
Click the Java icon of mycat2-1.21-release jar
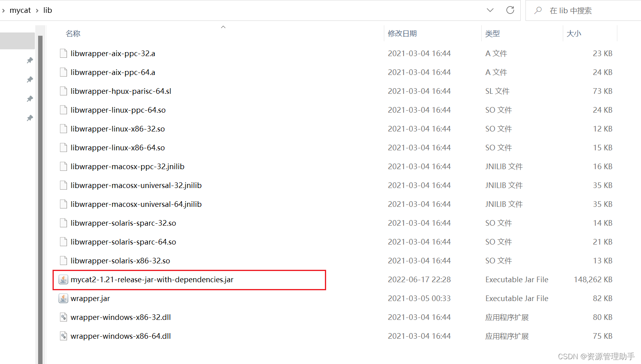63,279
